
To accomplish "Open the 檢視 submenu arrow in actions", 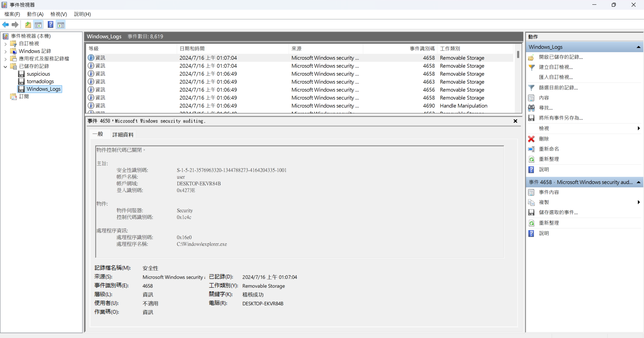I will coord(638,128).
